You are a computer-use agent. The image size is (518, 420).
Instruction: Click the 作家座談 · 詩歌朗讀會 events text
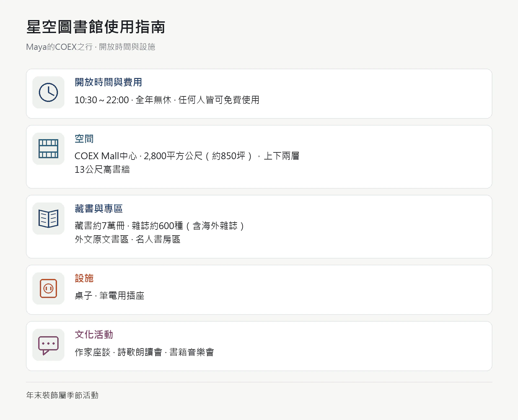(144, 352)
